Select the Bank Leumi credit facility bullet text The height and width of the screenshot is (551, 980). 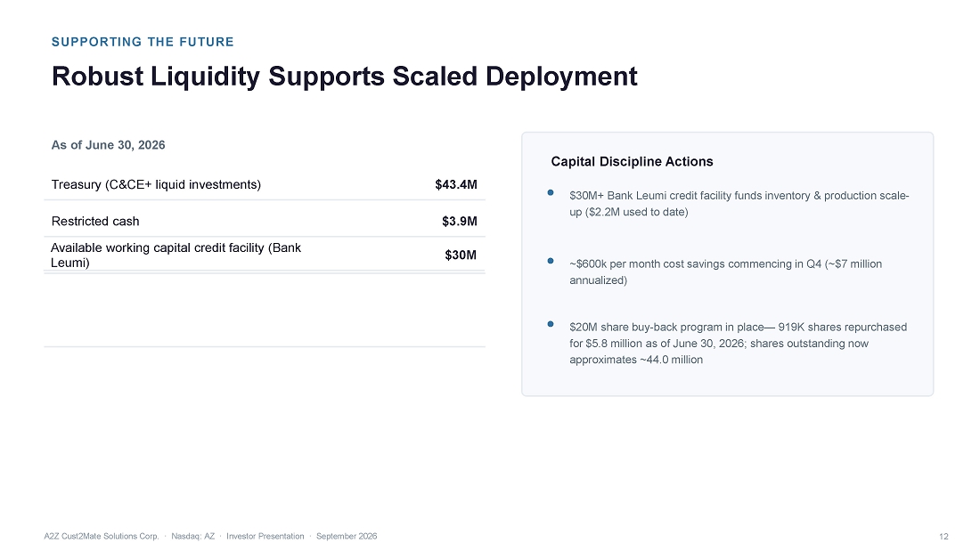[739, 204]
